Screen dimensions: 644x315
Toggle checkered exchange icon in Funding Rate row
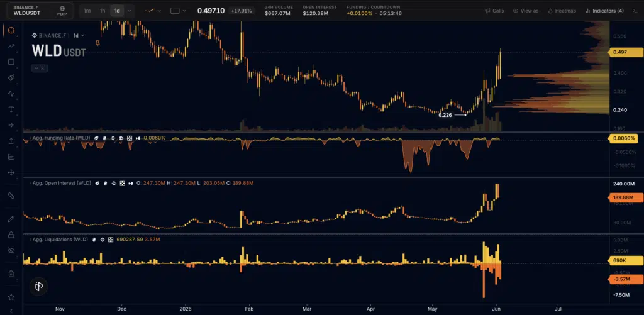130,138
